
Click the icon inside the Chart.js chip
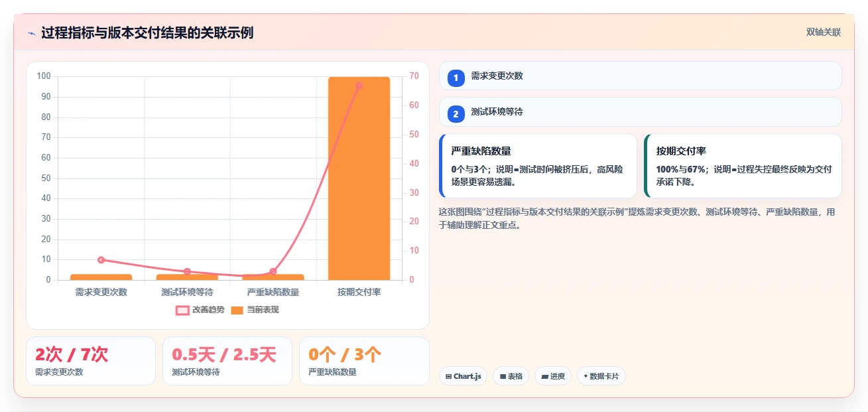point(449,376)
